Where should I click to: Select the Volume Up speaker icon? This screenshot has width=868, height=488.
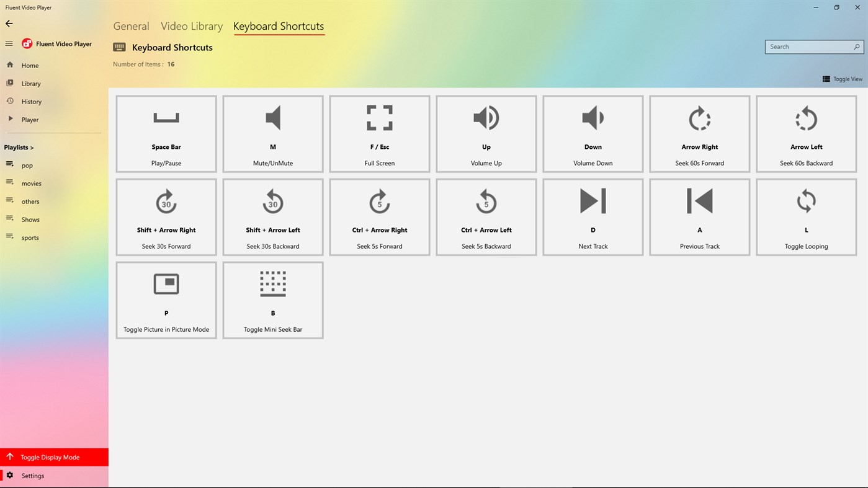[486, 117]
